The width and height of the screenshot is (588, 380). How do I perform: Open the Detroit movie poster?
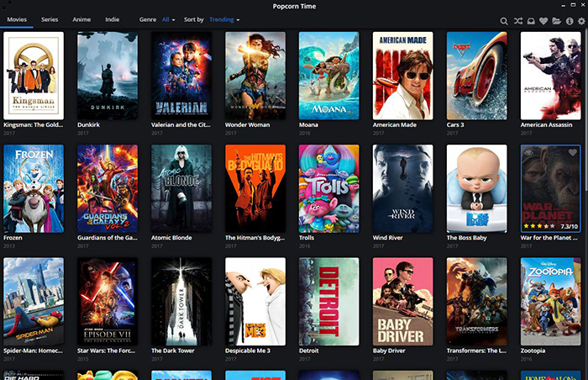coord(329,302)
